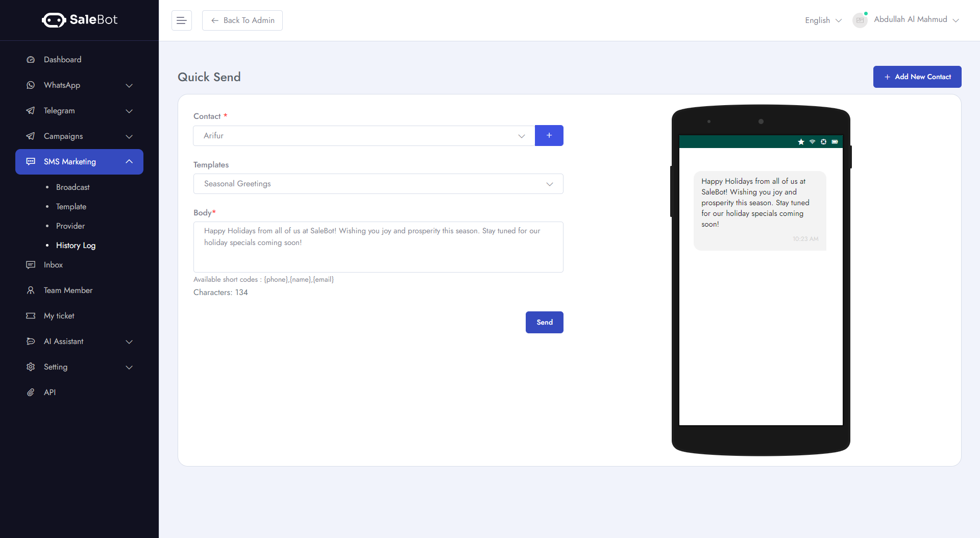Select Broadcast under SMS Marketing
Screen dimensions: 980x538
(x=72, y=187)
